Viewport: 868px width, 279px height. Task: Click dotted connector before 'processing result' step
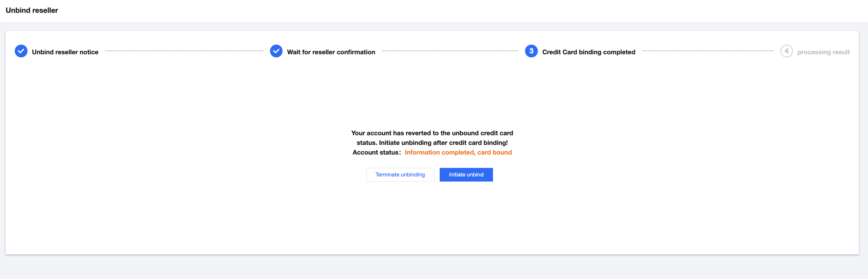[708, 51]
